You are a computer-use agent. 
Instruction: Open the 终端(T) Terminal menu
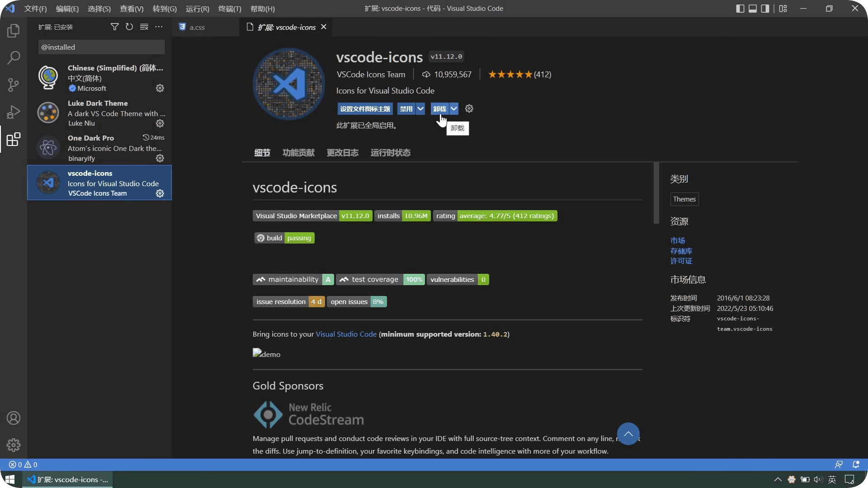230,9
